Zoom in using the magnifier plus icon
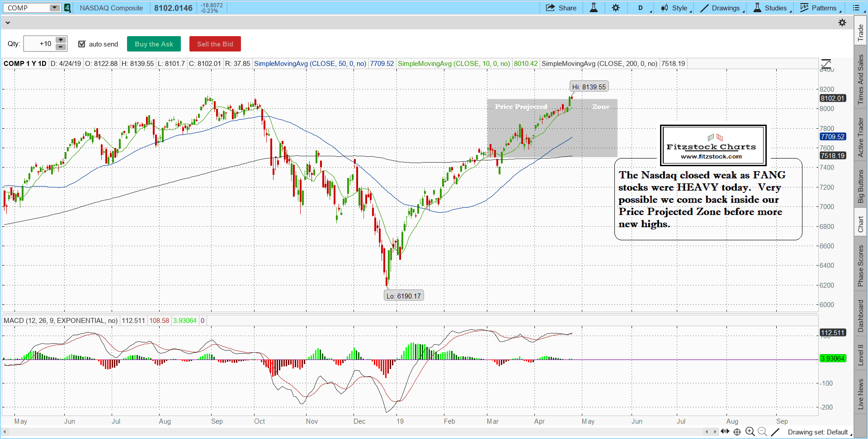 tap(750, 432)
